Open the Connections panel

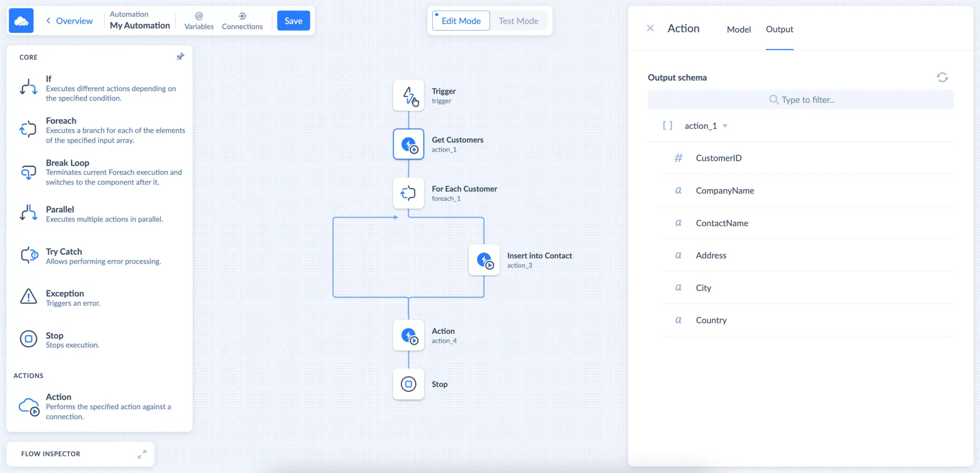coord(242,21)
